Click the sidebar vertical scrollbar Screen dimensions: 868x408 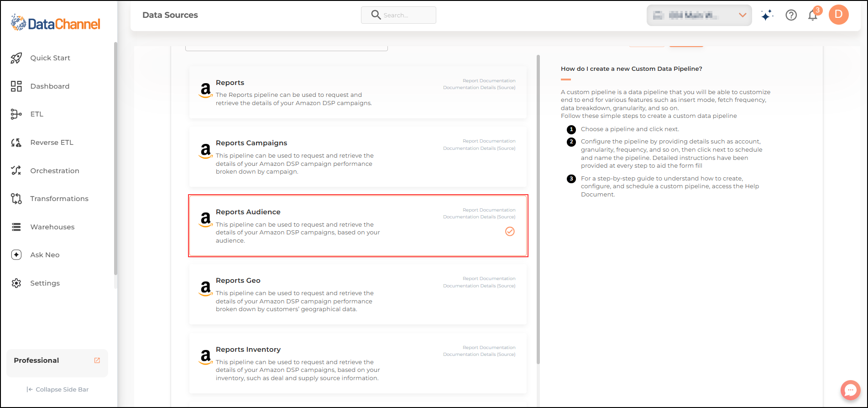pos(115,159)
